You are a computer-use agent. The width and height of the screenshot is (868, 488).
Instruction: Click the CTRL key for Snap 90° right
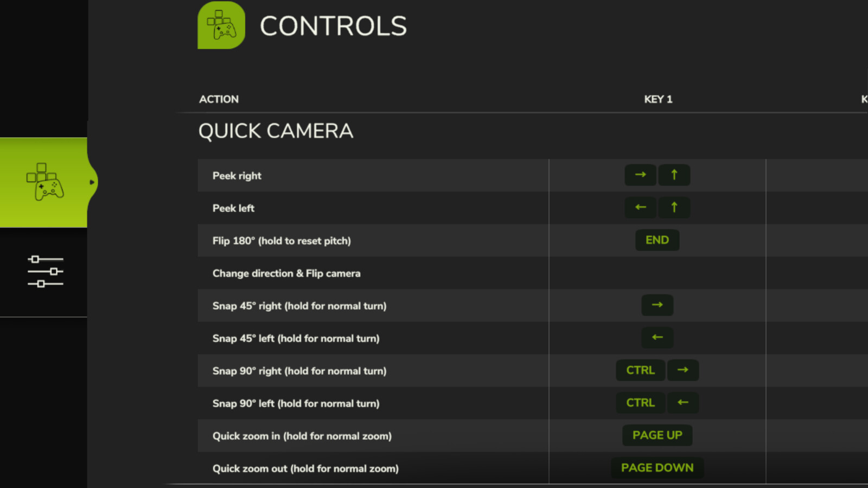click(640, 370)
